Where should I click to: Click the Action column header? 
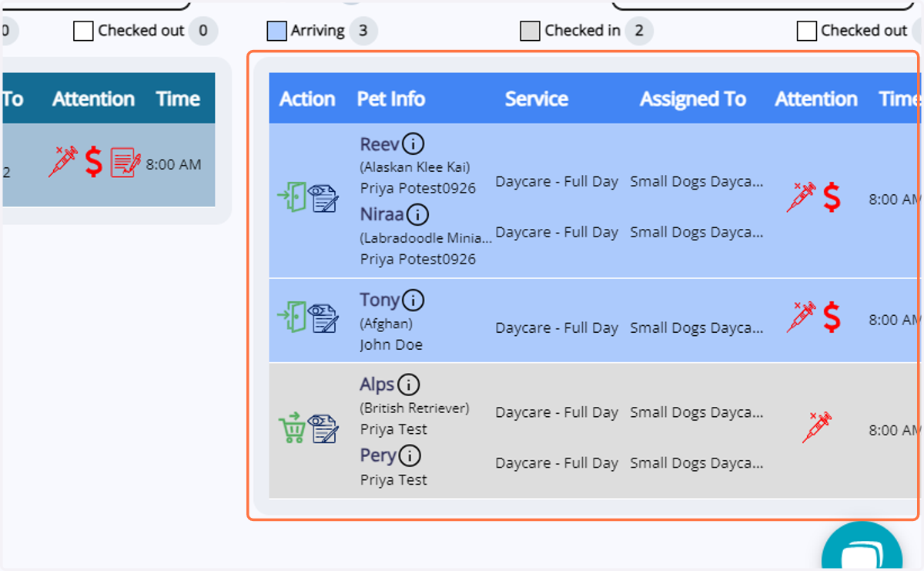click(x=307, y=99)
